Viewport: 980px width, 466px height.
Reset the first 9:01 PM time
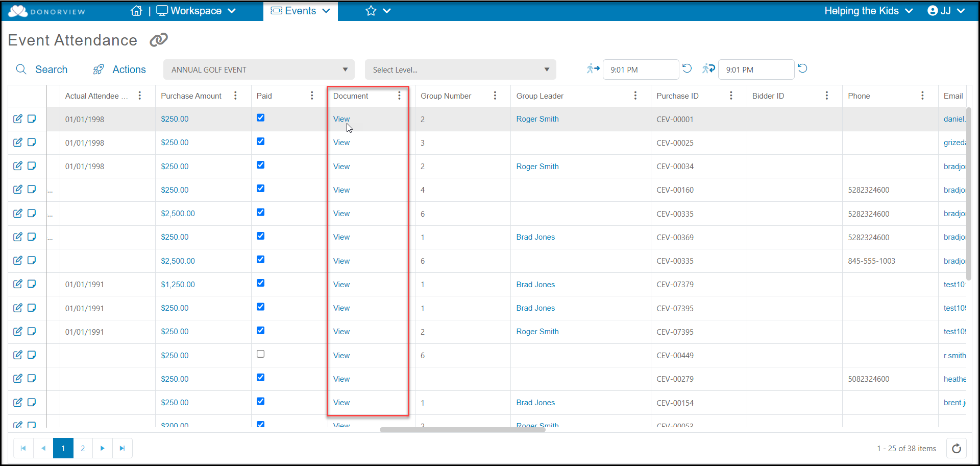[687, 68]
